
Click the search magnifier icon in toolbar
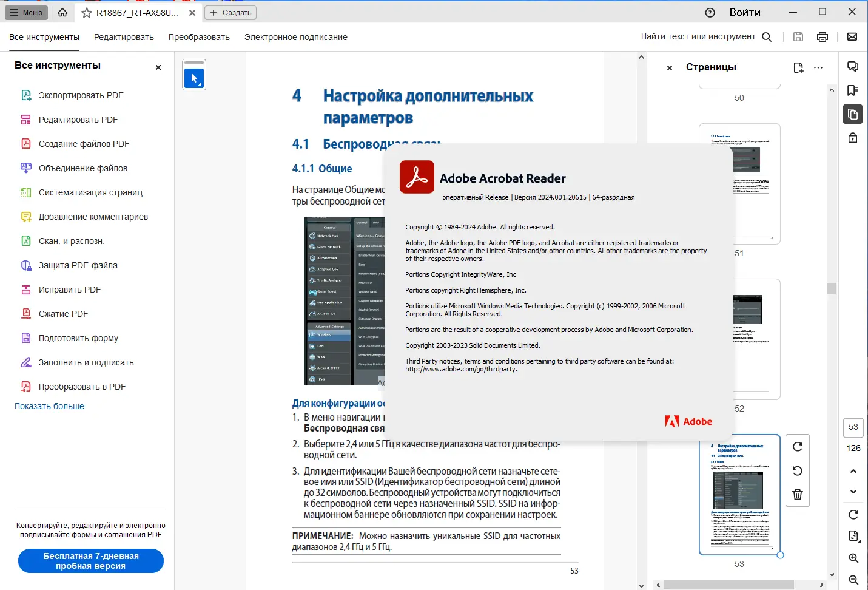click(767, 37)
